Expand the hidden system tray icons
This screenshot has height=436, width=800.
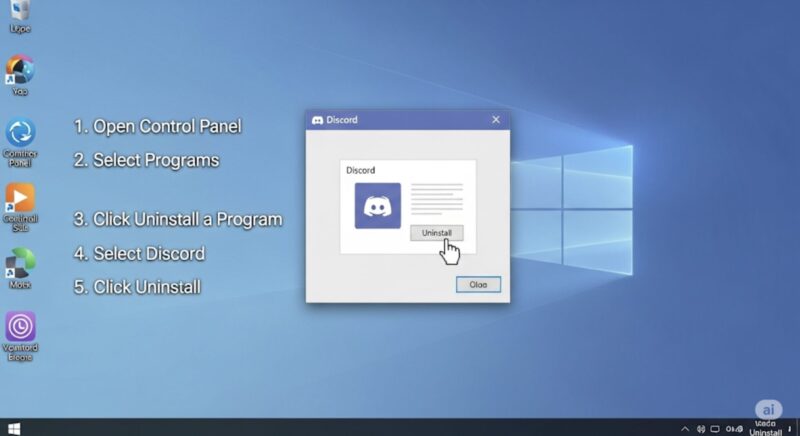685,429
